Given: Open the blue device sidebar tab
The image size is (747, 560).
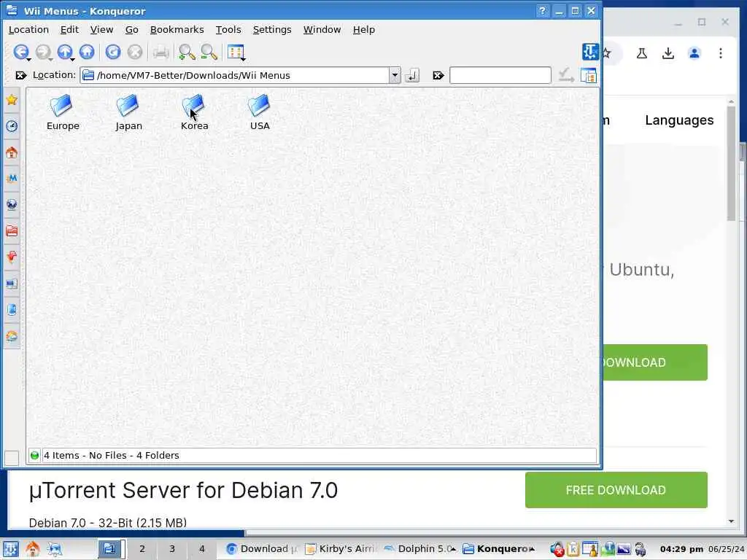Looking at the screenshot, I should (12, 310).
